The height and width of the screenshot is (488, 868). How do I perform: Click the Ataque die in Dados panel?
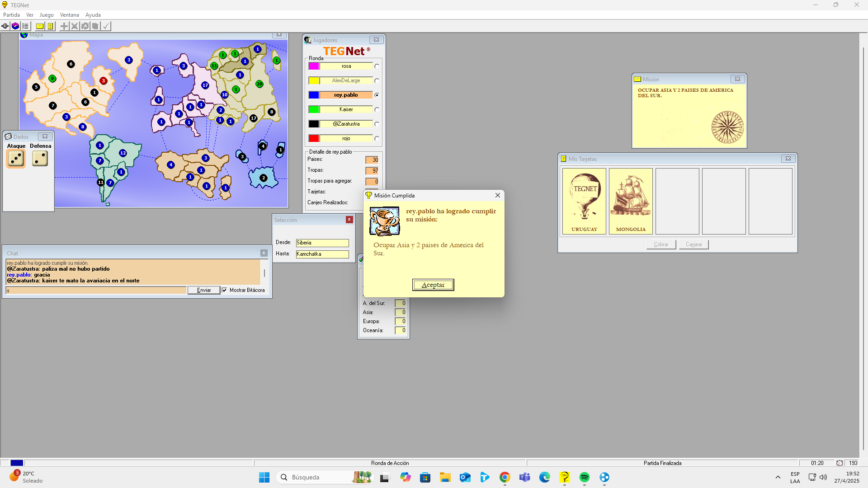point(16,159)
